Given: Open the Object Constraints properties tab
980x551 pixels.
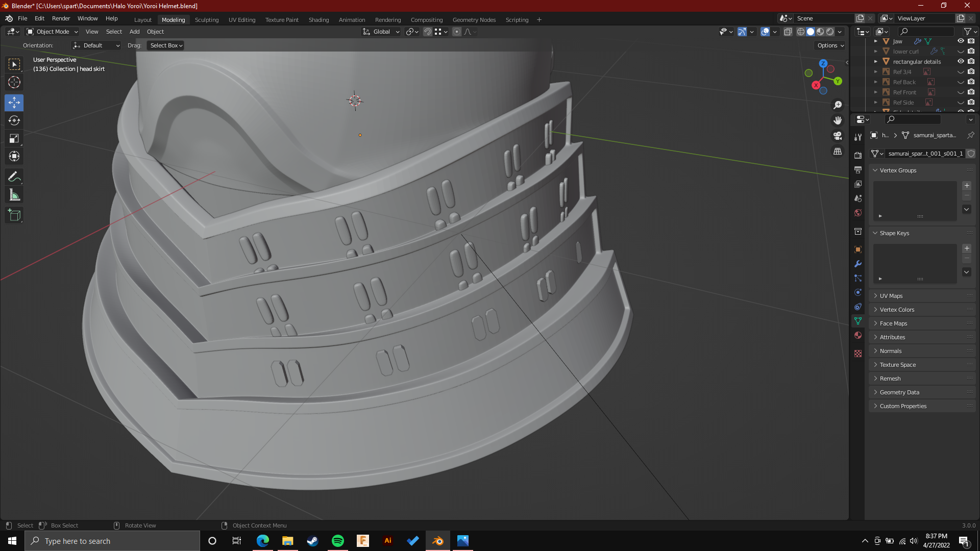Looking at the screenshot, I should coord(858,307).
